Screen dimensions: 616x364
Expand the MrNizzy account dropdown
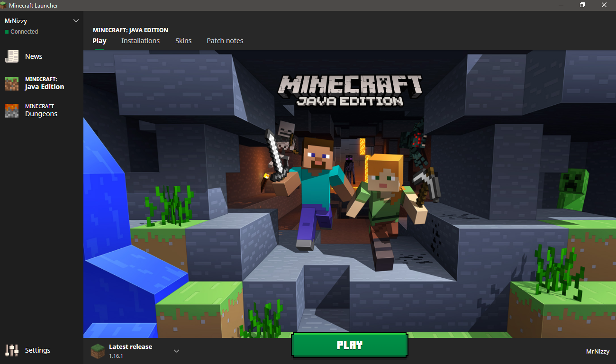[75, 20]
